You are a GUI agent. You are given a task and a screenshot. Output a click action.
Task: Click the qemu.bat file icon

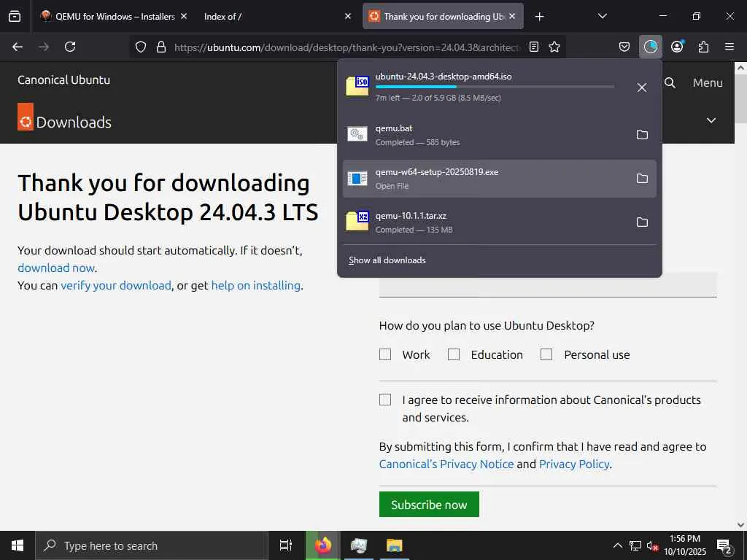coord(357,134)
